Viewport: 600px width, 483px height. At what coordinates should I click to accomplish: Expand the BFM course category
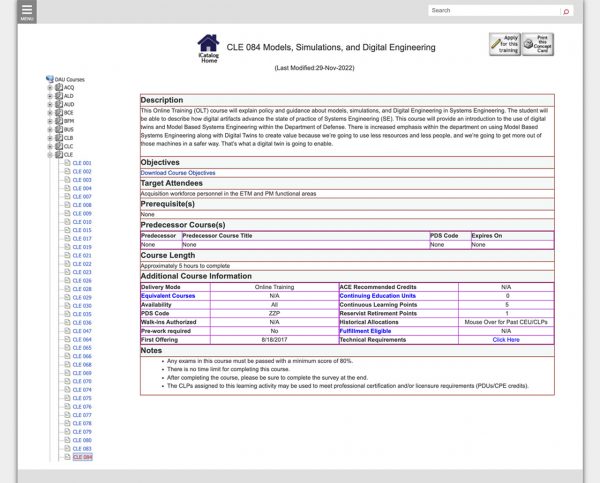(50, 121)
